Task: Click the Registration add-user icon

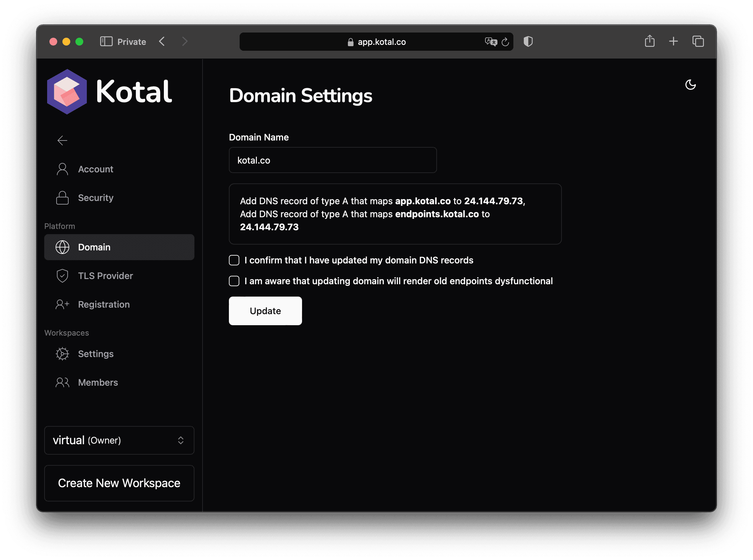Action: 62,304
